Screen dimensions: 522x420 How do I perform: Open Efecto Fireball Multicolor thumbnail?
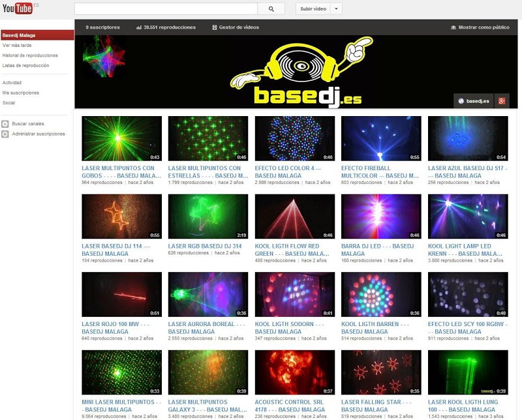(381, 138)
